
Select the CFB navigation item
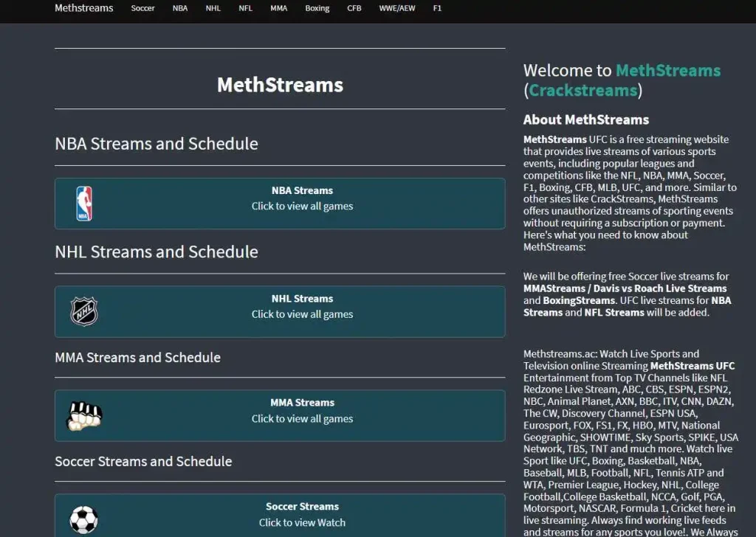pyautogui.click(x=354, y=9)
